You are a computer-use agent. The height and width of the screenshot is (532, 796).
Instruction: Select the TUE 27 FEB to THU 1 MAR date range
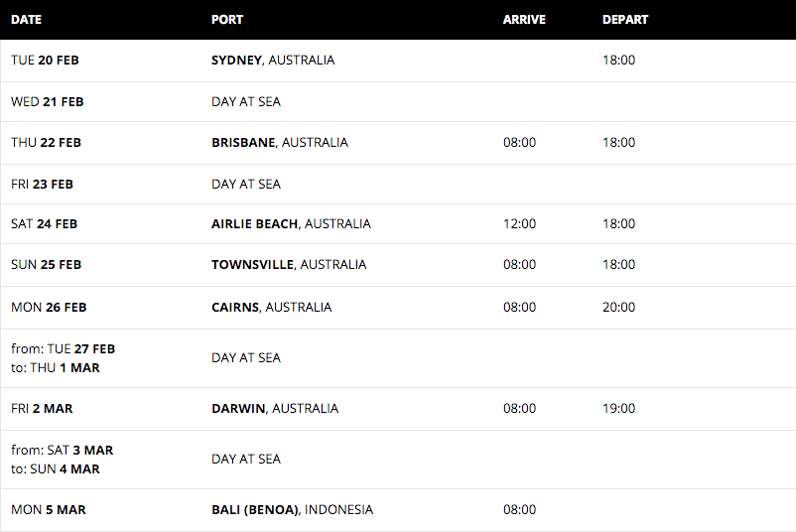pyautogui.click(x=63, y=358)
